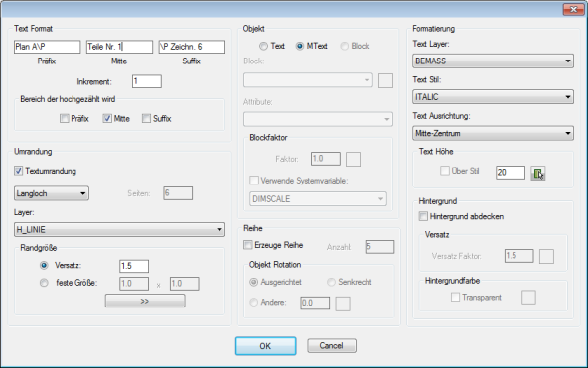The image size is (588, 368).
Task: Open the H_LINIE layer dropdown
Action: pos(119,229)
